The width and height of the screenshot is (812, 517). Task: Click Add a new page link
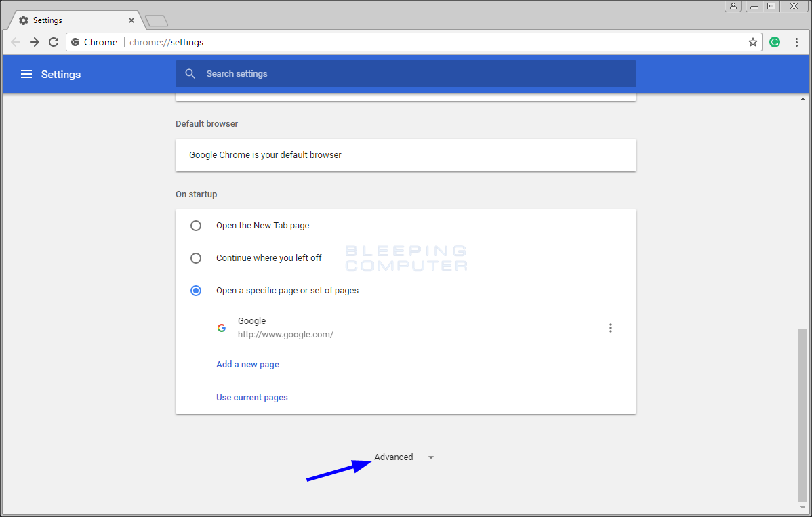coord(247,365)
